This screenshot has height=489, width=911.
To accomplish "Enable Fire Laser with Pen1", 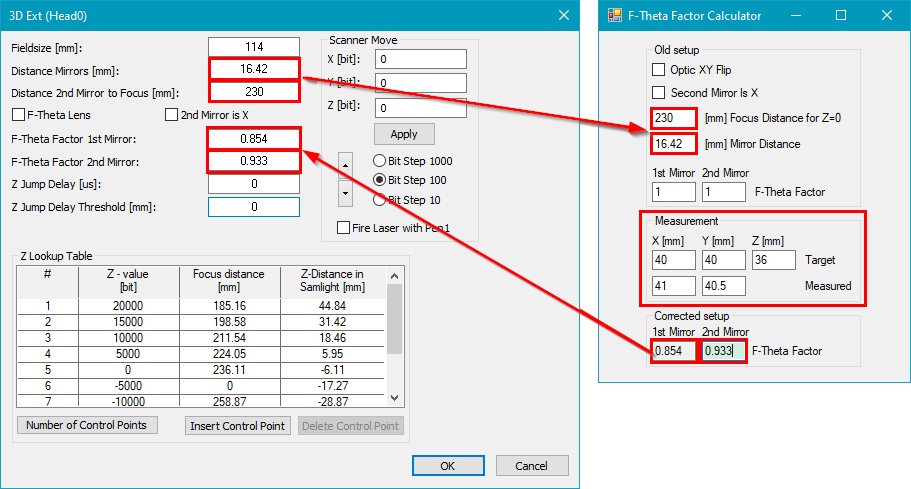I will tap(344, 228).
